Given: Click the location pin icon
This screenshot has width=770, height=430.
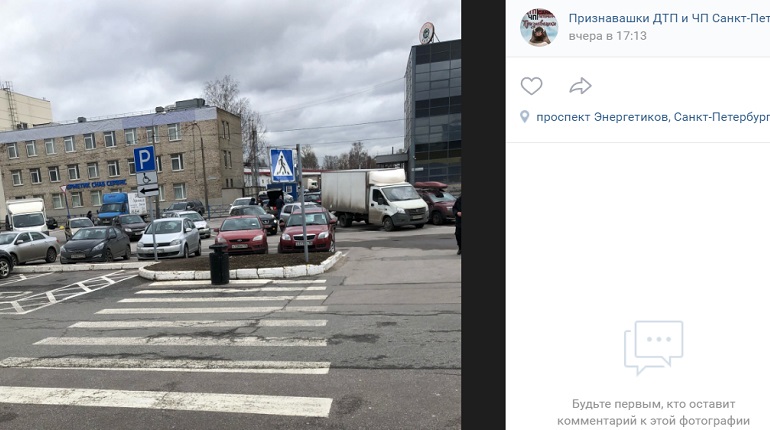Looking at the screenshot, I should [x=524, y=117].
